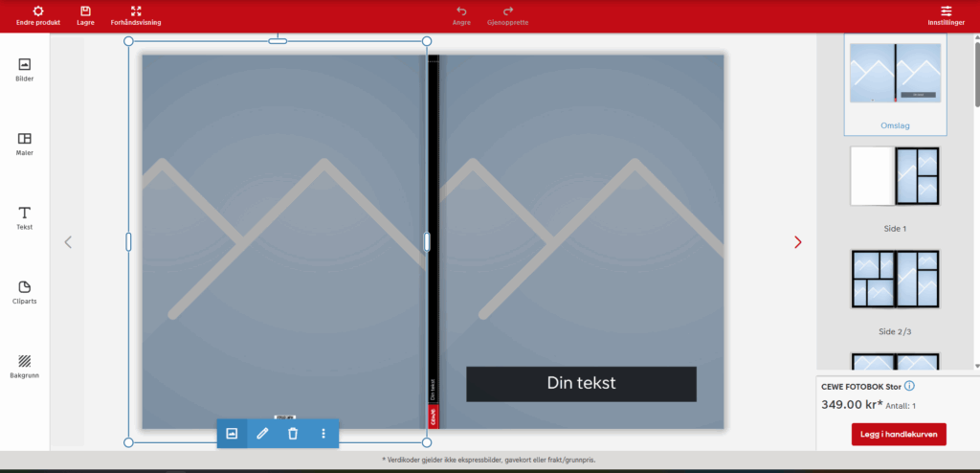
Task: Undo last action with Angre
Action: coord(461,15)
